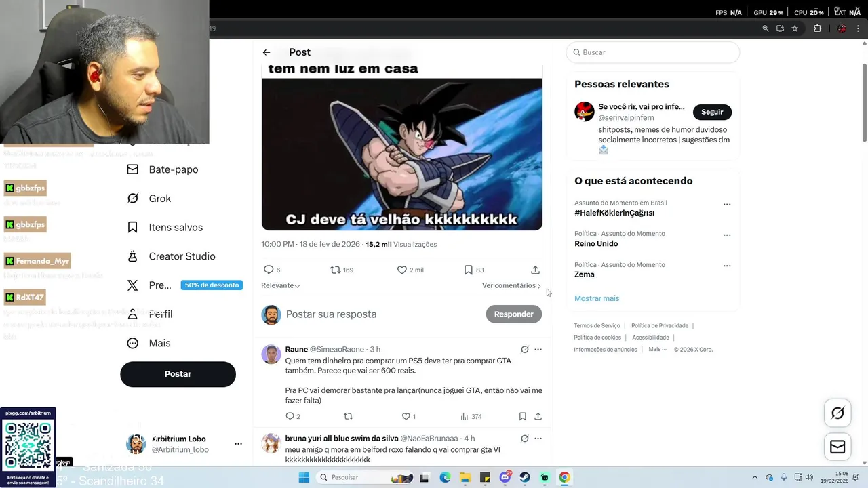
Task: Open Bate-papo in sidebar
Action: (x=163, y=169)
